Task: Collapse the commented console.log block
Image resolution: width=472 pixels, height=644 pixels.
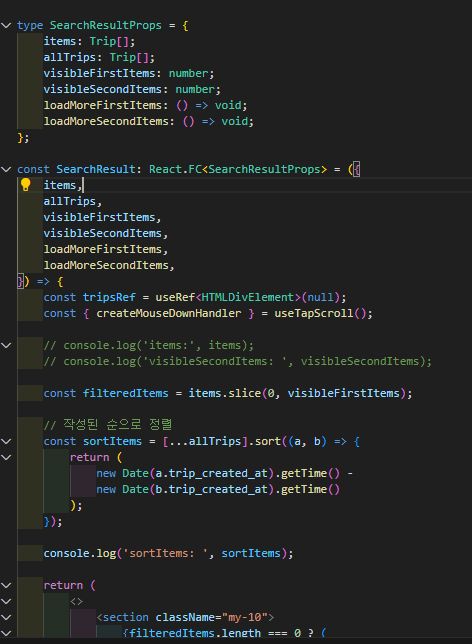Action: (x=6, y=345)
